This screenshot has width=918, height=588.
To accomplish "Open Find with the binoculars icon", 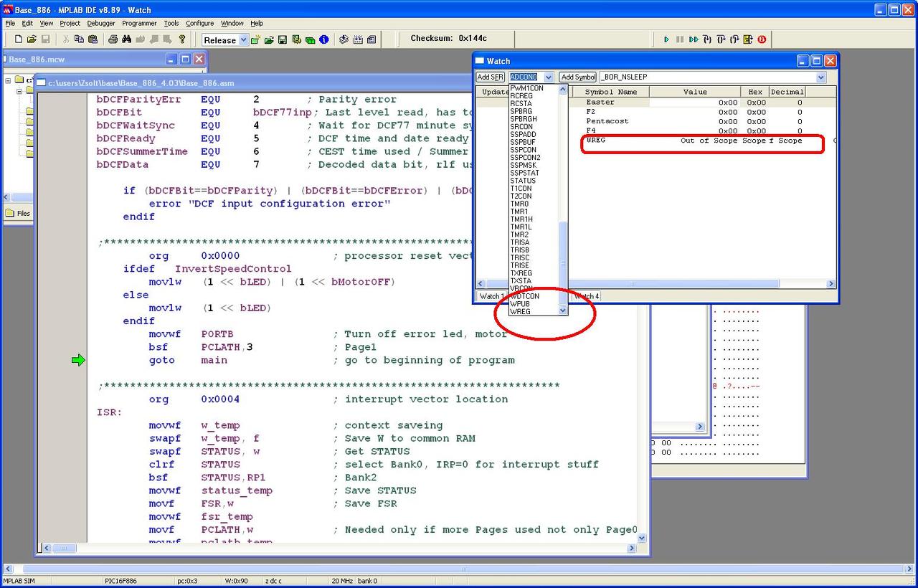I will 126,39.
